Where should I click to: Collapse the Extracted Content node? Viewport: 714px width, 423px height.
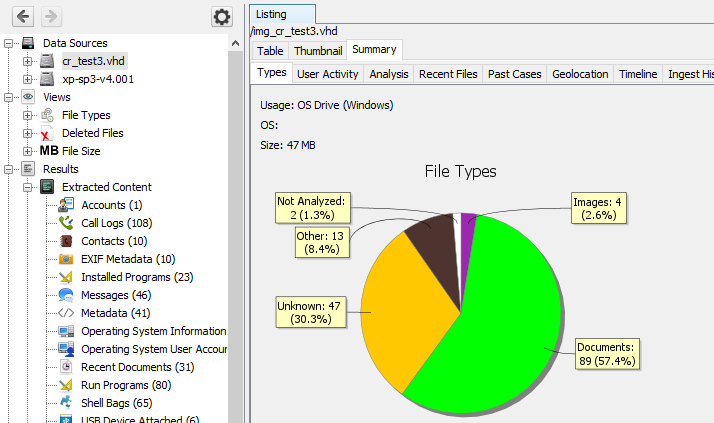pyautogui.click(x=27, y=187)
